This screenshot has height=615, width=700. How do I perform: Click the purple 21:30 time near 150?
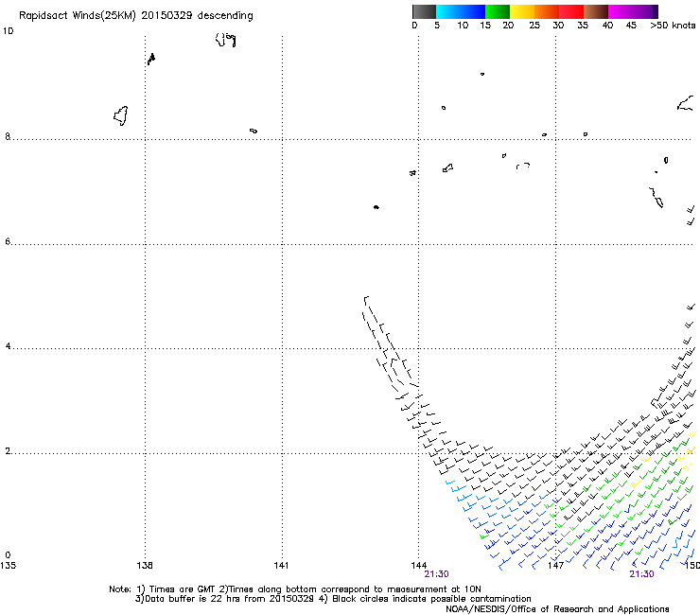(x=641, y=574)
